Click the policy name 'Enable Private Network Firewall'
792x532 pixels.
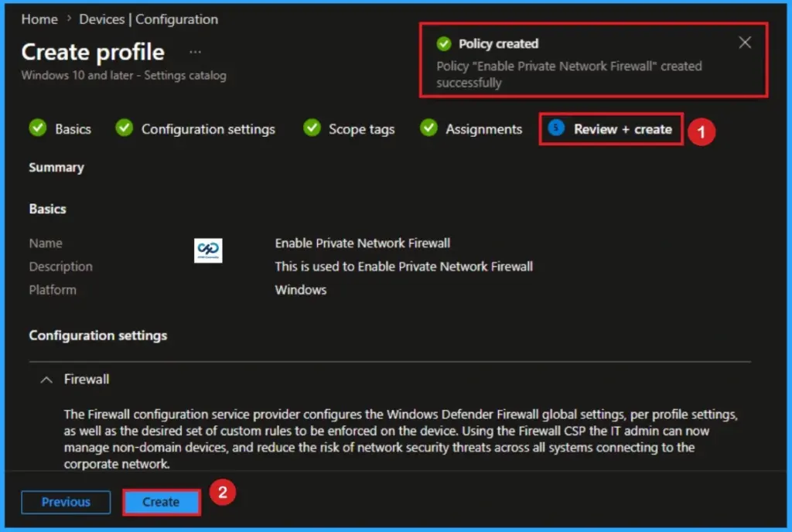[362, 244]
